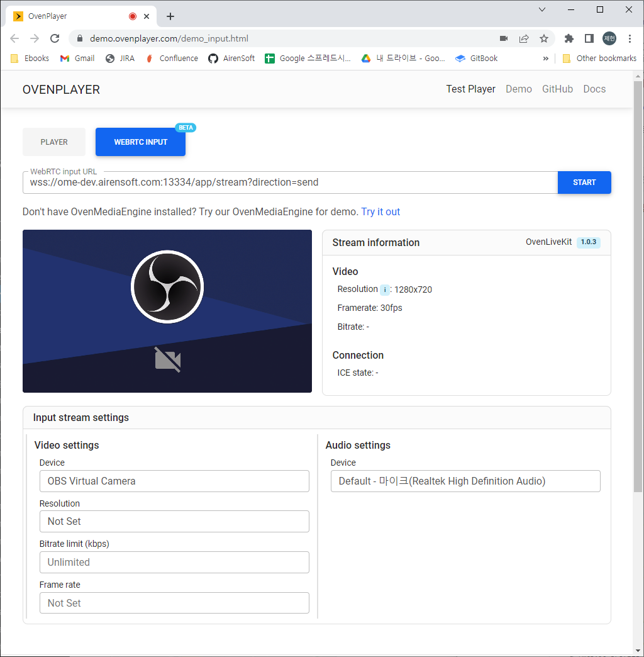Open the Chrome three-dot menu
Viewport: 644px width, 657px height.
[x=630, y=38]
